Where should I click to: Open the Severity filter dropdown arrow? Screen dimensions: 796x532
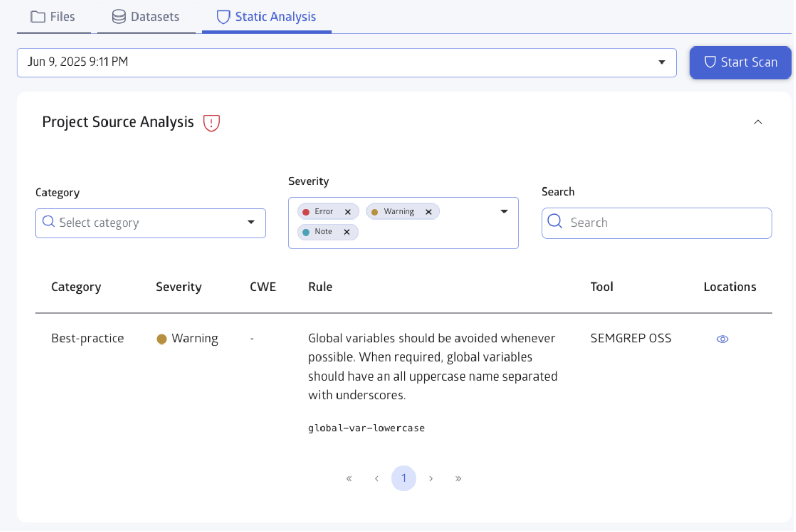[x=504, y=212]
